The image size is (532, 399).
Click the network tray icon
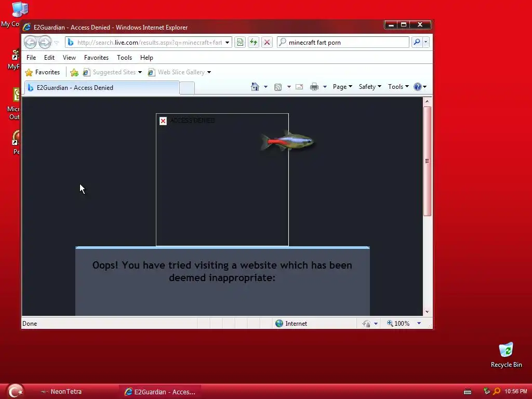pos(486,391)
